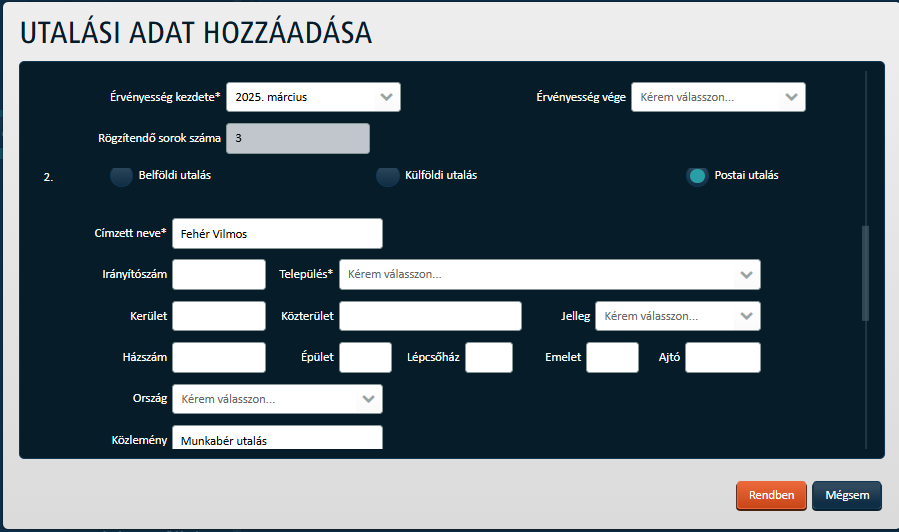Click the Közterület input field

pos(431,316)
